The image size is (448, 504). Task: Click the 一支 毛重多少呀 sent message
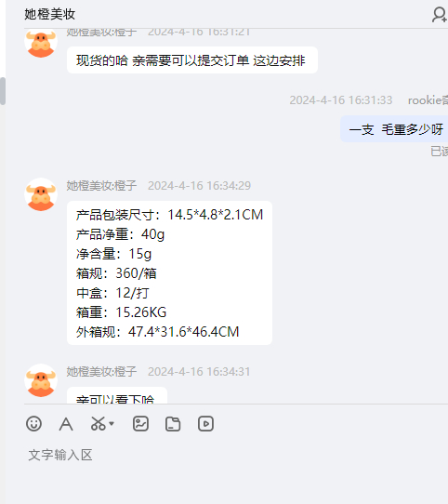[394, 129]
